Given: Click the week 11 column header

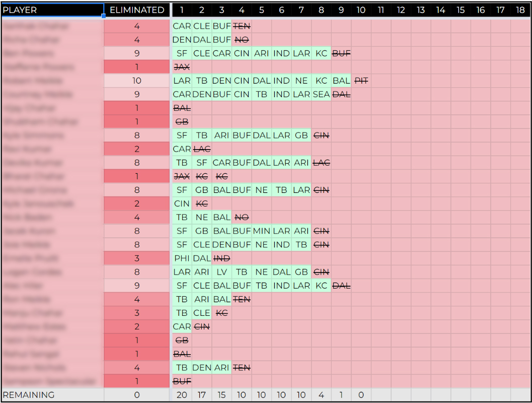Looking at the screenshot, I should (381, 10).
